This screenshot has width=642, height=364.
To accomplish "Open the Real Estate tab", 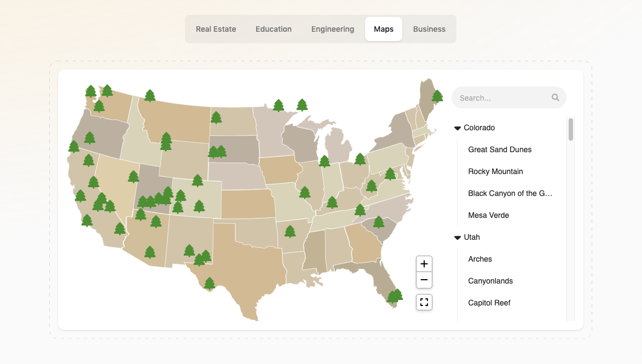I will point(216,29).
